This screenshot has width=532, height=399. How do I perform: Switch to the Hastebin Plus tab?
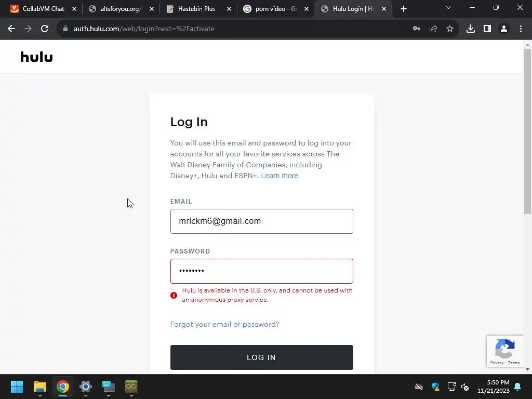click(197, 9)
